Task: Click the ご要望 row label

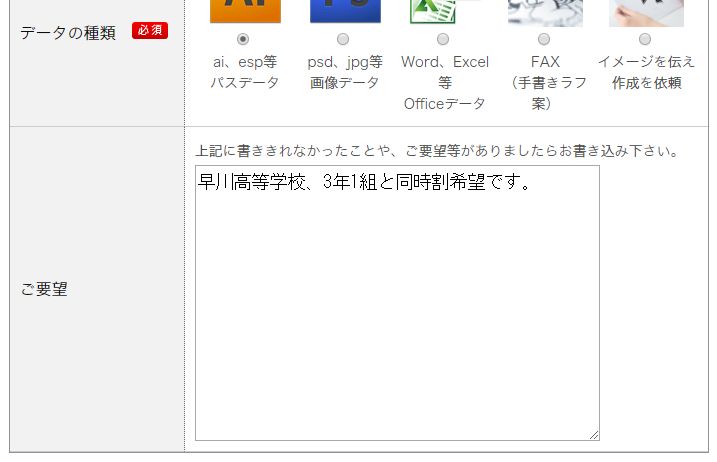Action: (44, 289)
